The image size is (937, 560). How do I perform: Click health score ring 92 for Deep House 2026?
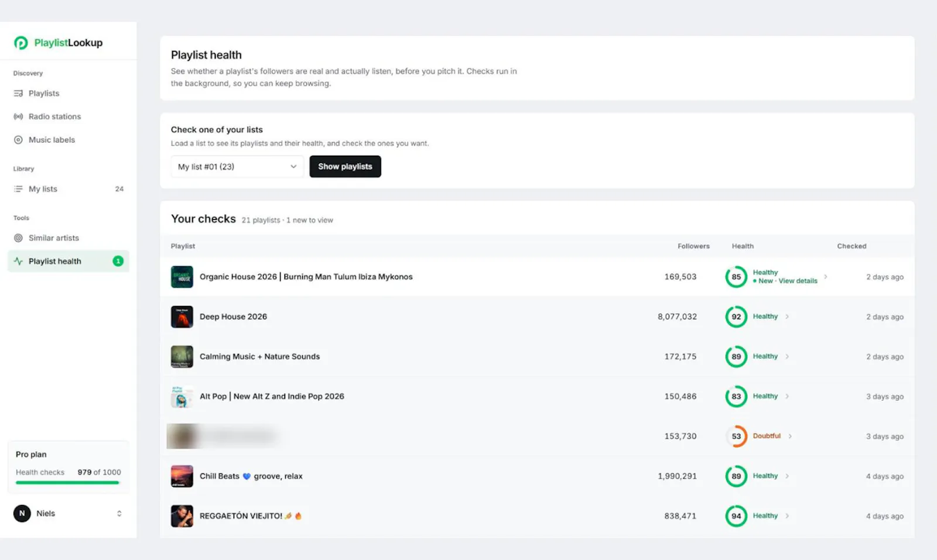click(x=736, y=317)
